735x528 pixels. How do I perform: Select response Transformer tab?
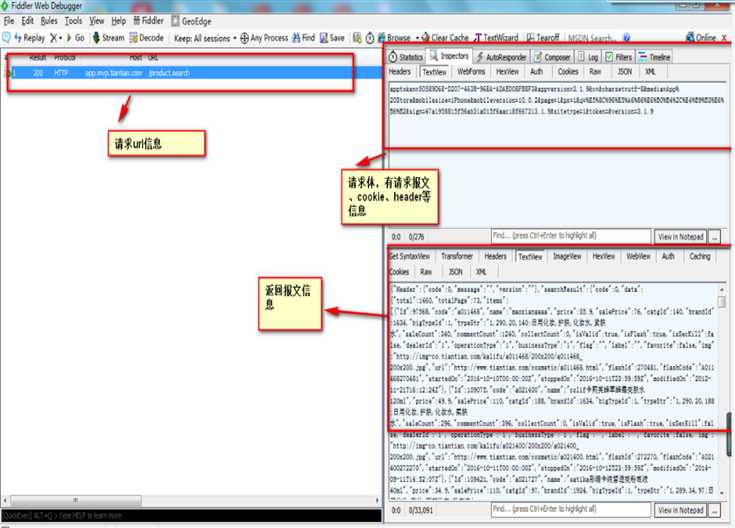457,256
